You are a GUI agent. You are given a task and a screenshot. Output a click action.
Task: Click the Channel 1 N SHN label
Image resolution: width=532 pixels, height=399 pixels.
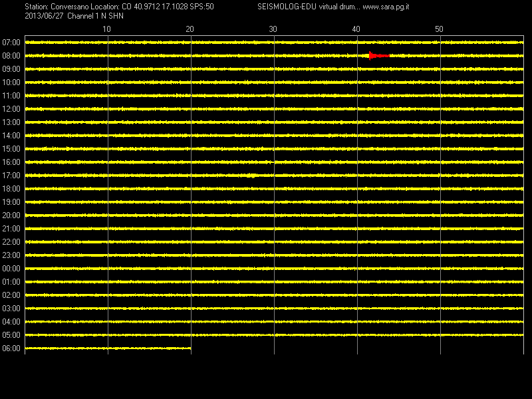tap(95, 16)
